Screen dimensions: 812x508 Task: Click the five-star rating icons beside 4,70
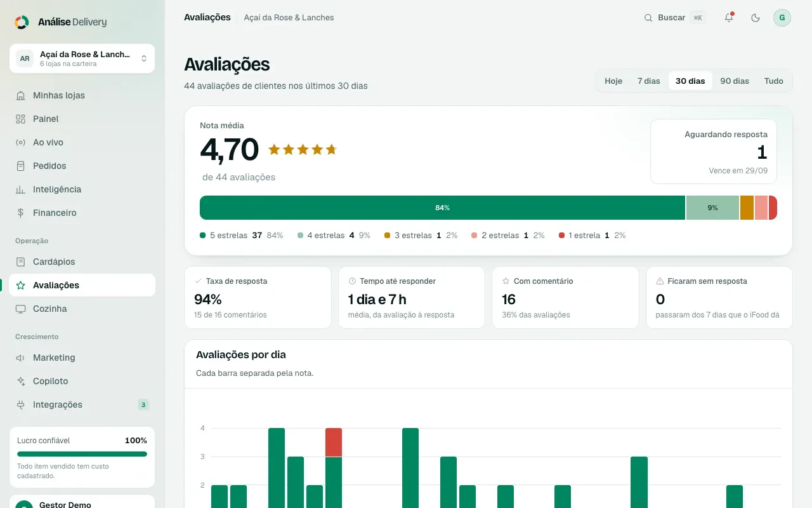303,150
